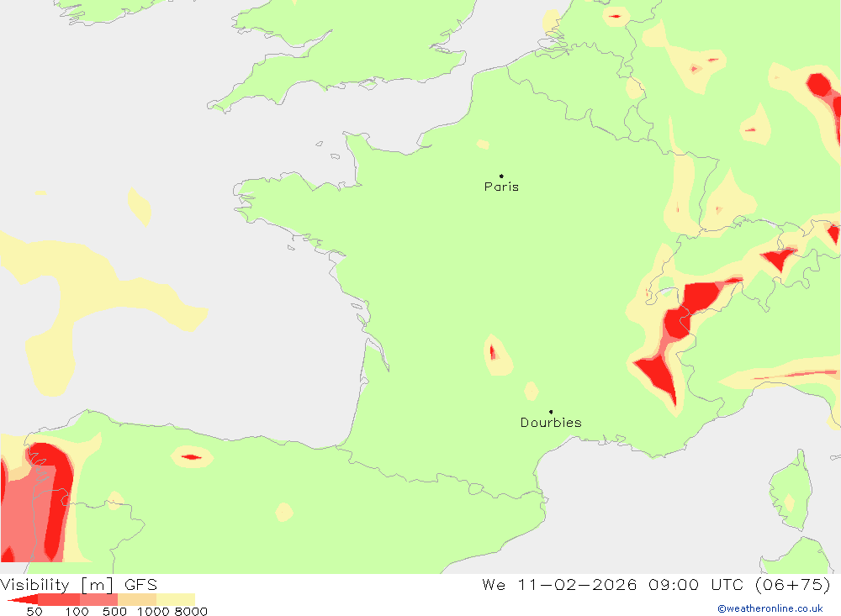The width and height of the screenshot is (841, 616).
Task: Open the weatheronline.co.uk copyright link
Action: (770, 608)
